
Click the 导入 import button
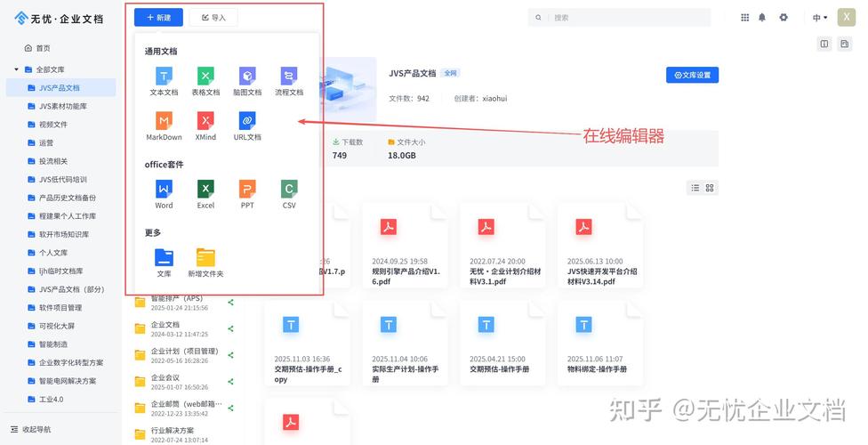click(x=213, y=18)
